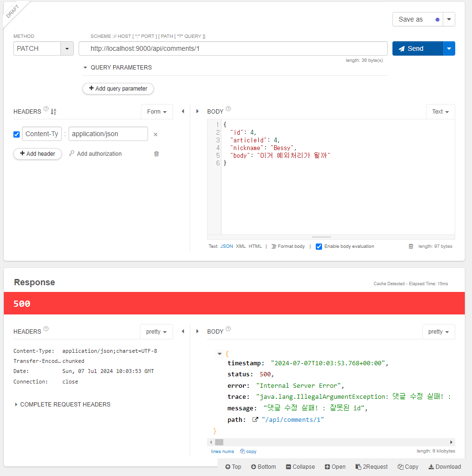The height and width of the screenshot is (476, 472).
Task: Click the 500 status code banner
Action: 234,303
